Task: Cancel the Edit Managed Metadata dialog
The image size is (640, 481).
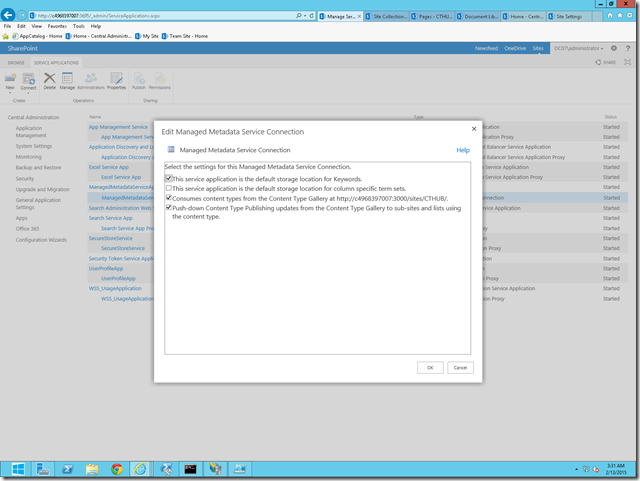Action: point(460,367)
